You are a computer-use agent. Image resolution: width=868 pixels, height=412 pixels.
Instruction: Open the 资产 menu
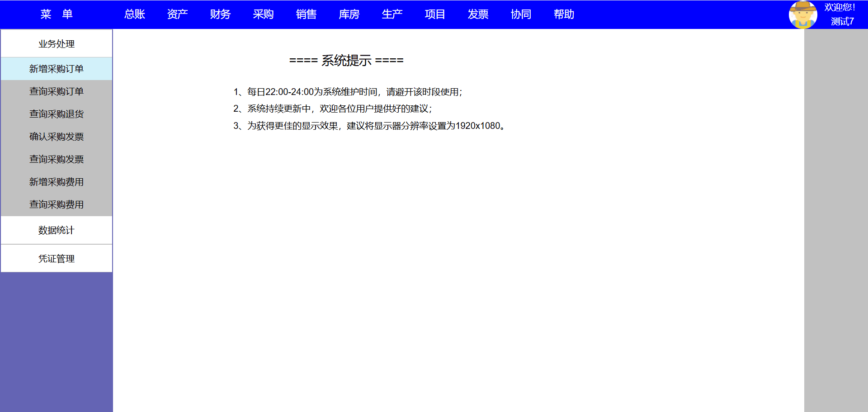tap(177, 14)
